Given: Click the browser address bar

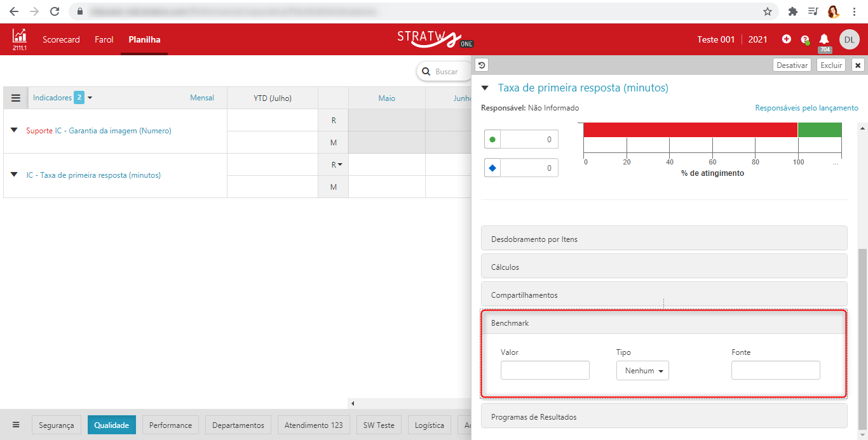Looking at the screenshot, I should (419, 11).
